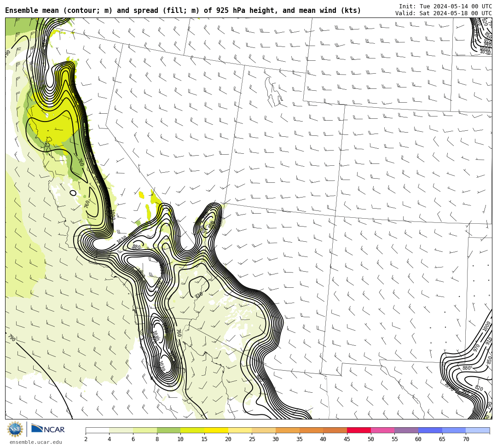Click the colorbar tick label 30
Screen dimensions: 497x448
click(x=276, y=439)
